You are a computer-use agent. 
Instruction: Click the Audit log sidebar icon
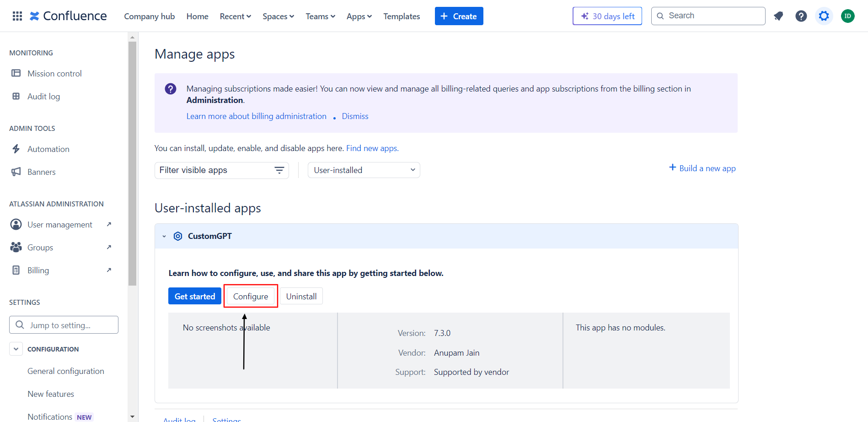[16, 96]
